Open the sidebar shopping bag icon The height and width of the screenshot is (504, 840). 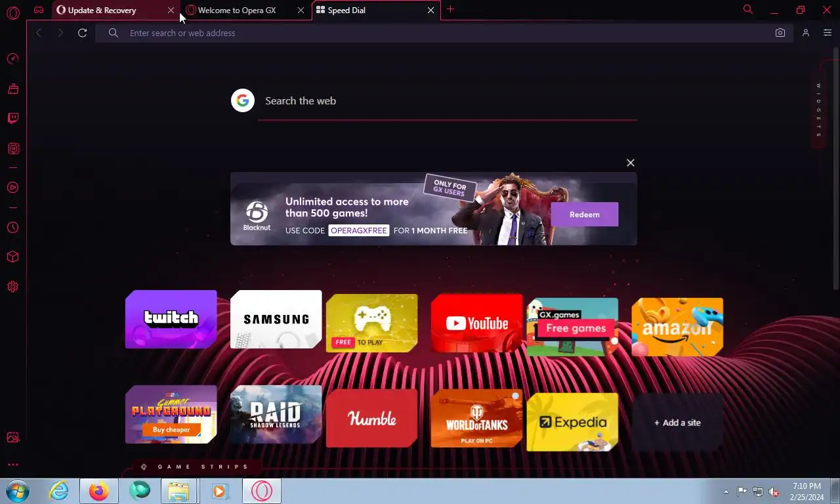(x=12, y=89)
